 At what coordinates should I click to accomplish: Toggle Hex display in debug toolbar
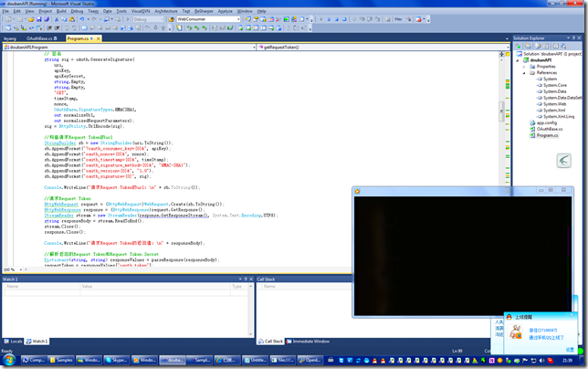[x=398, y=19]
